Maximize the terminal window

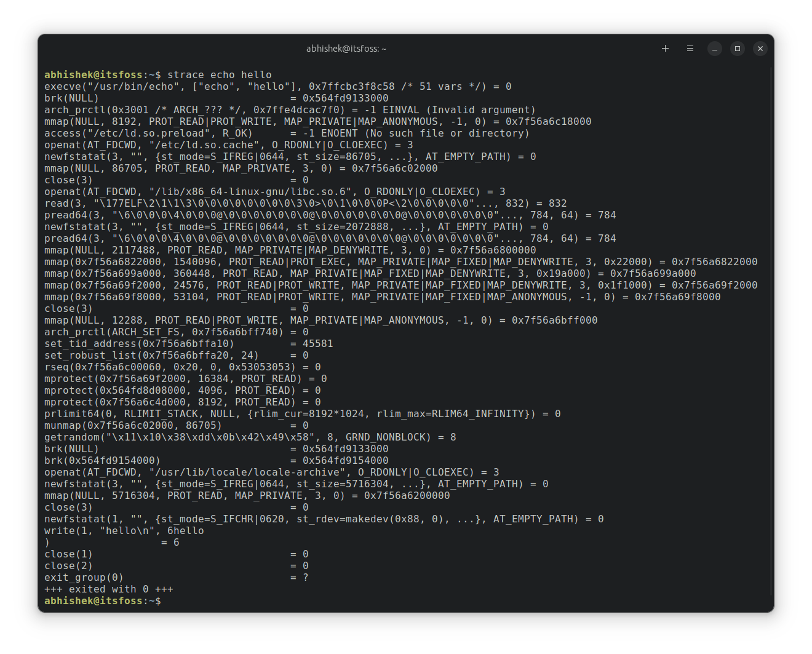(x=738, y=49)
